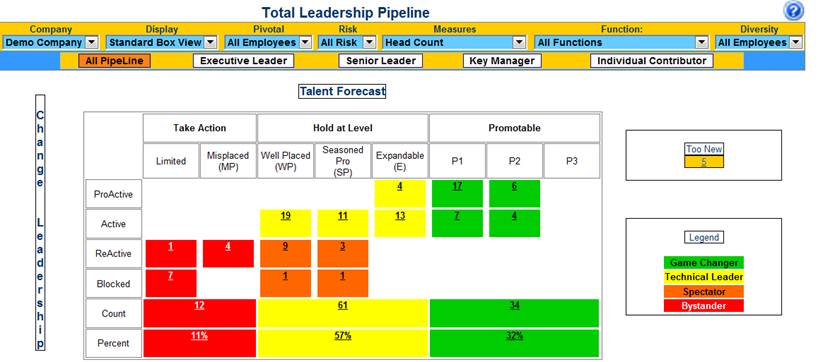Click the Talent Forecast heading box
Image resolution: width=835 pixels, height=362 pixels.
342,91
